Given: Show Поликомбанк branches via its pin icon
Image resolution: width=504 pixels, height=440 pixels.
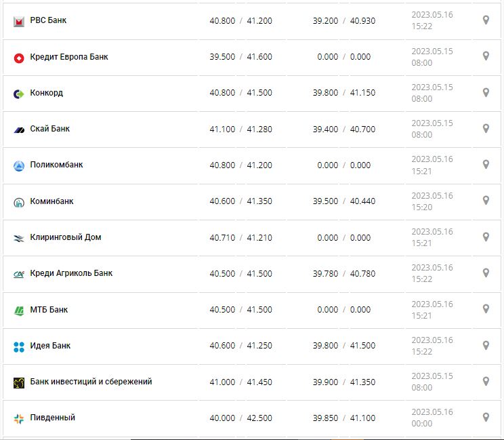Looking at the screenshot, I should (x=486, y=164).
